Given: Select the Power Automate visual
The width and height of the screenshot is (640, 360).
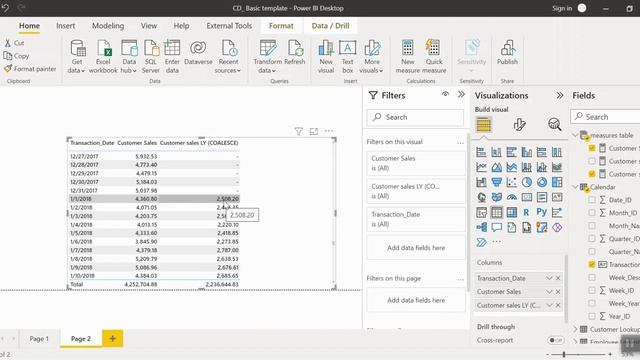Looking at the screenshot, I should pos(481,242).
